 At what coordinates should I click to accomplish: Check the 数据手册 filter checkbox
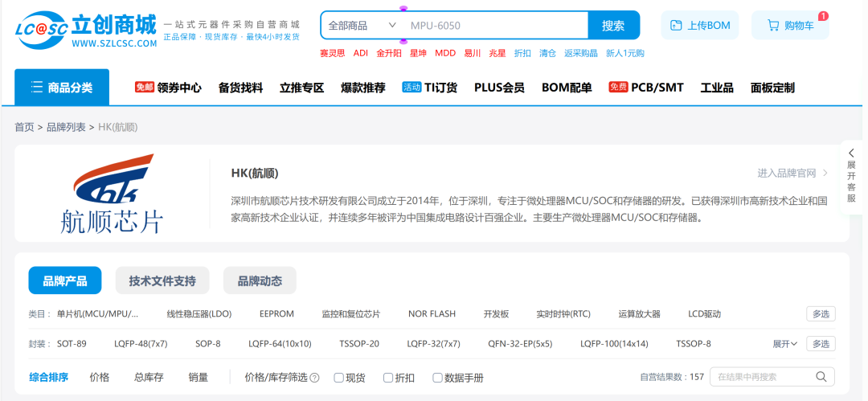tap(438, 378)
